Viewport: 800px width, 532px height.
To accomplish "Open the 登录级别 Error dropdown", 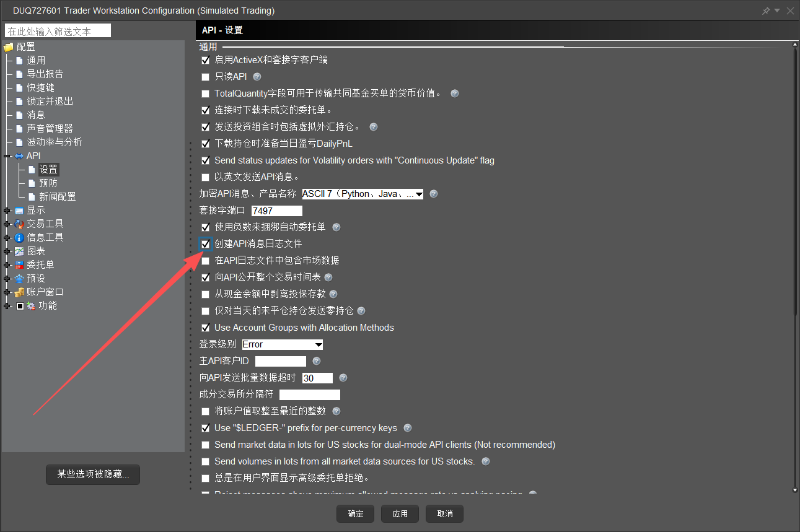I will (x=283, y=344).
